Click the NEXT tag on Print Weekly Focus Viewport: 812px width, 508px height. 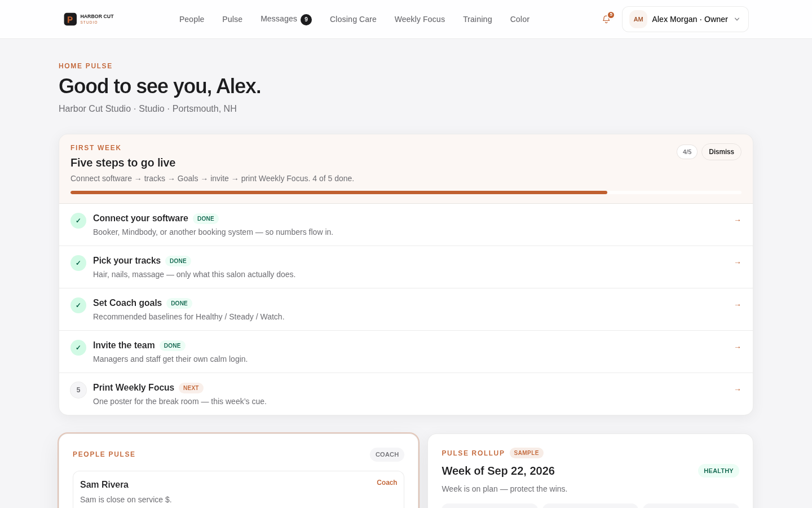191,388
